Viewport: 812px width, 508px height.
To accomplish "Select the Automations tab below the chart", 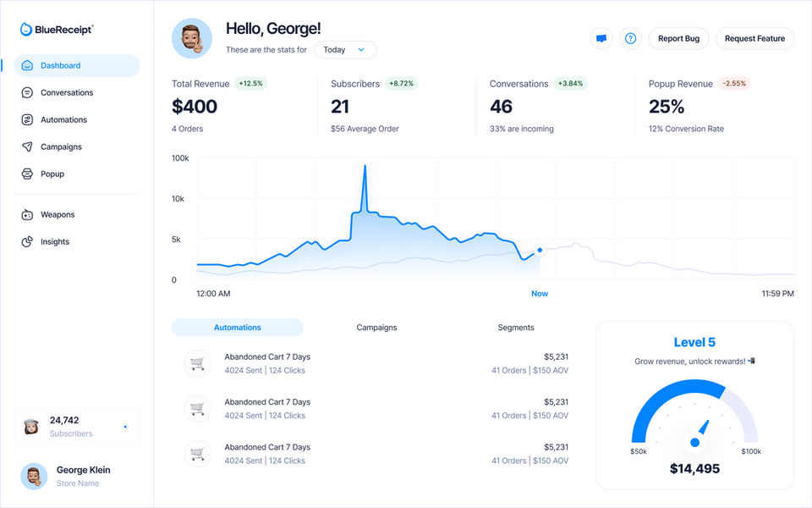I will tap(237, 328).
